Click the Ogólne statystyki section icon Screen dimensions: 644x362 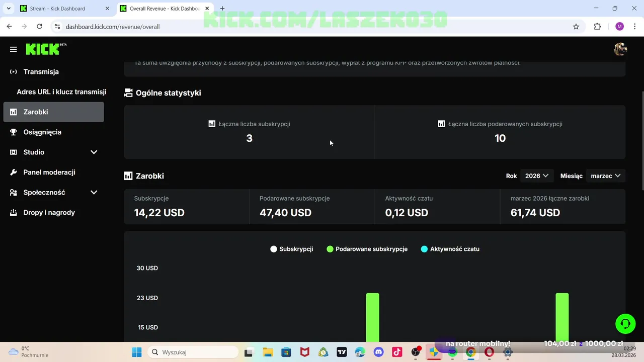click(128, 93)
